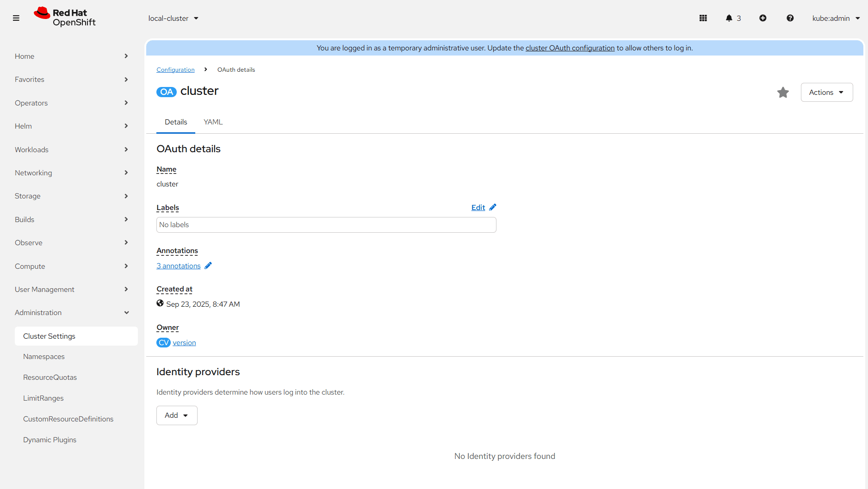The height and width of the screenshot is (489, 868).
Task: Click the No labels field box
Action: pyautogui.click(x=326, y=225)
